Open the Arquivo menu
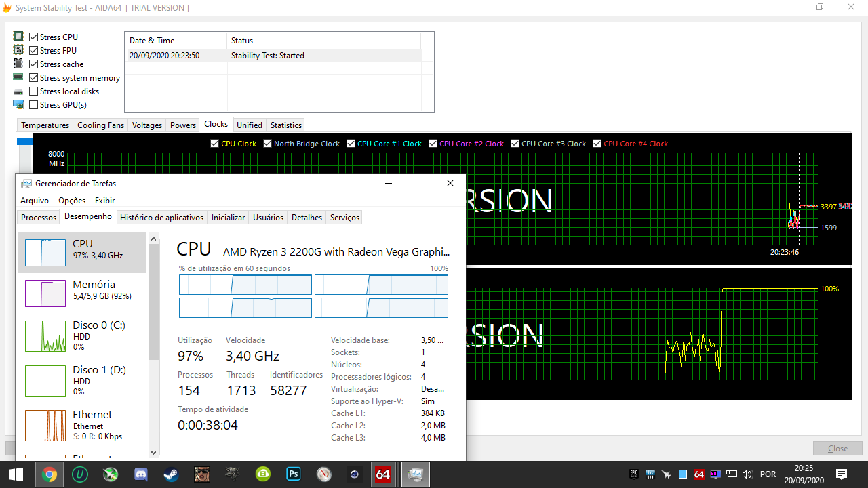This screenshot has width=868, height=488. click(x=35, y=201)
